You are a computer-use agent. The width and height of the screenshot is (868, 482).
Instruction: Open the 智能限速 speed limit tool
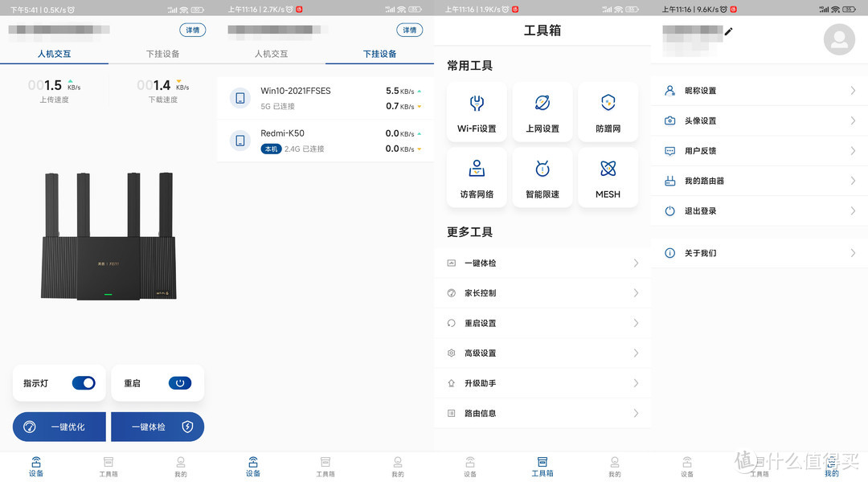(x=542, y=177)
